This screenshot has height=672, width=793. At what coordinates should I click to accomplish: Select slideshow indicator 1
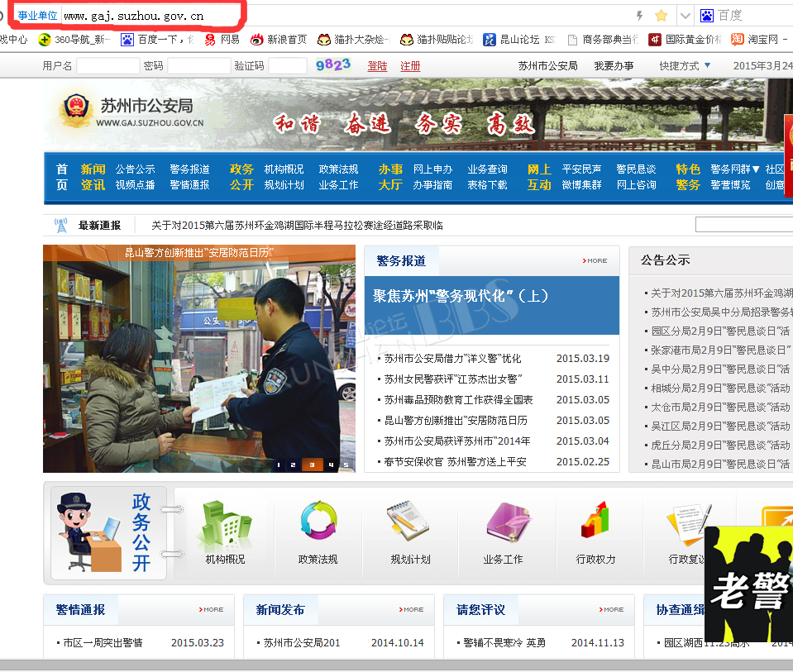point(279,465)
